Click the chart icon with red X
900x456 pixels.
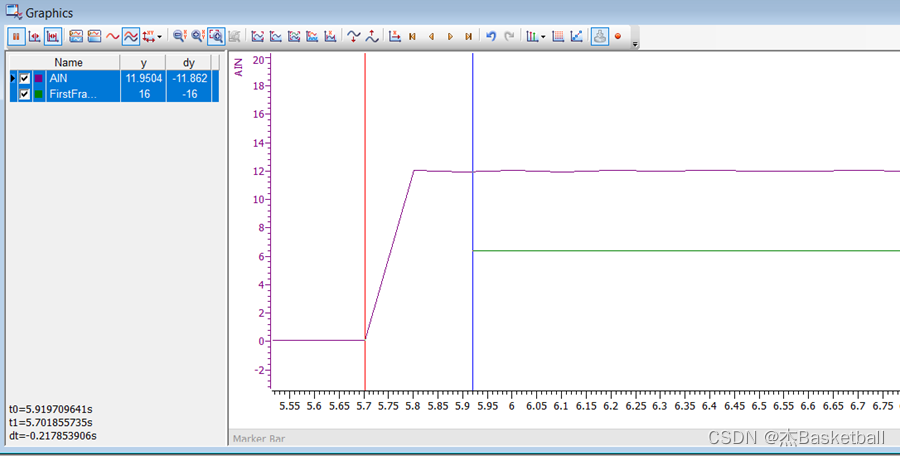(x=331, y=36)
